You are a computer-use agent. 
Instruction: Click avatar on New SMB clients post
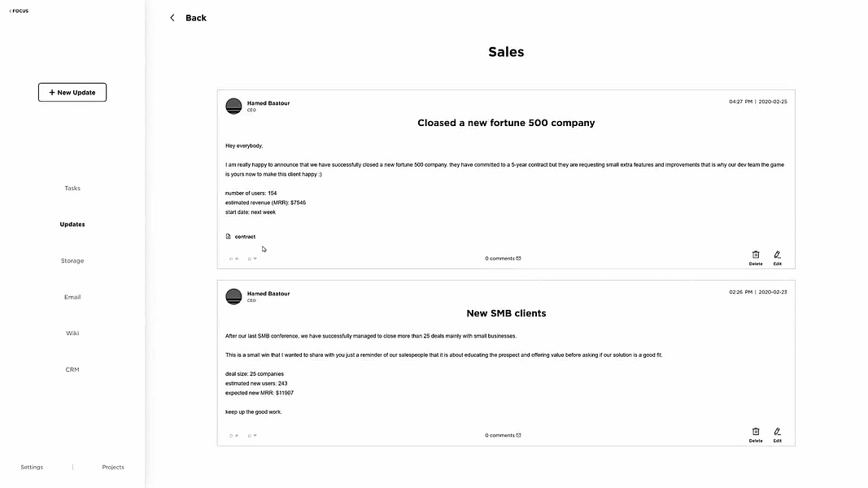[x=233, y=296]
